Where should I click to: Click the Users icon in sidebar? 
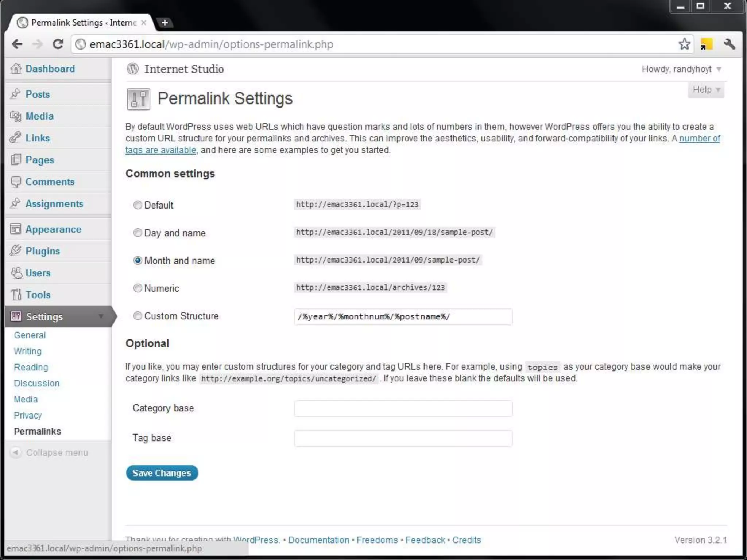(16, 272)
